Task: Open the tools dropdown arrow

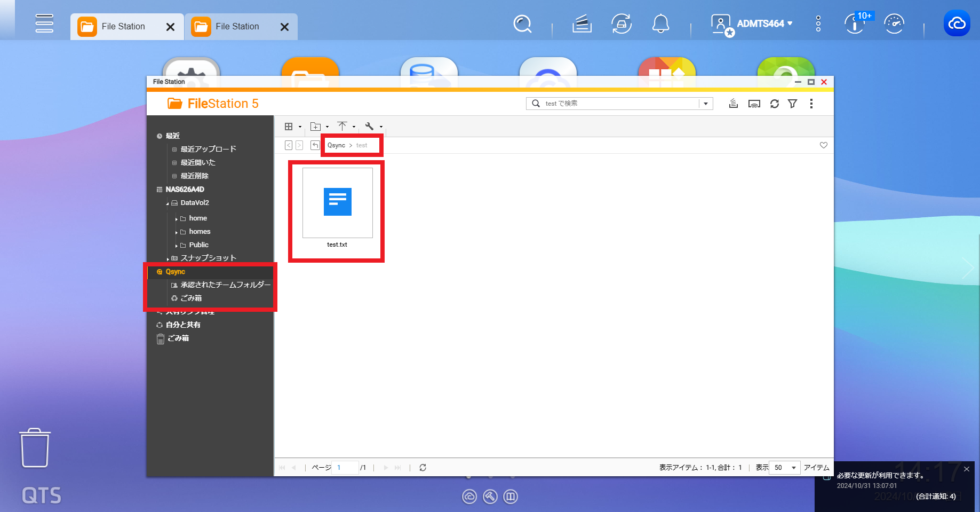Action: point(381,127)
